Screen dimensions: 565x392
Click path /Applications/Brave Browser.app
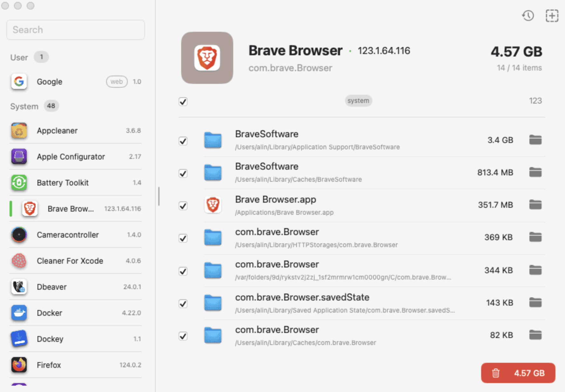click(284, 213)
